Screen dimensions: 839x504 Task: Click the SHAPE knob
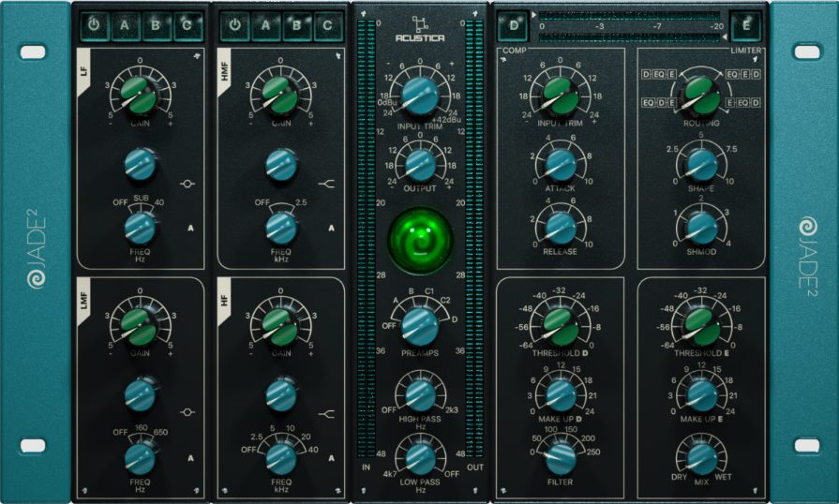(x=701, y=165)
